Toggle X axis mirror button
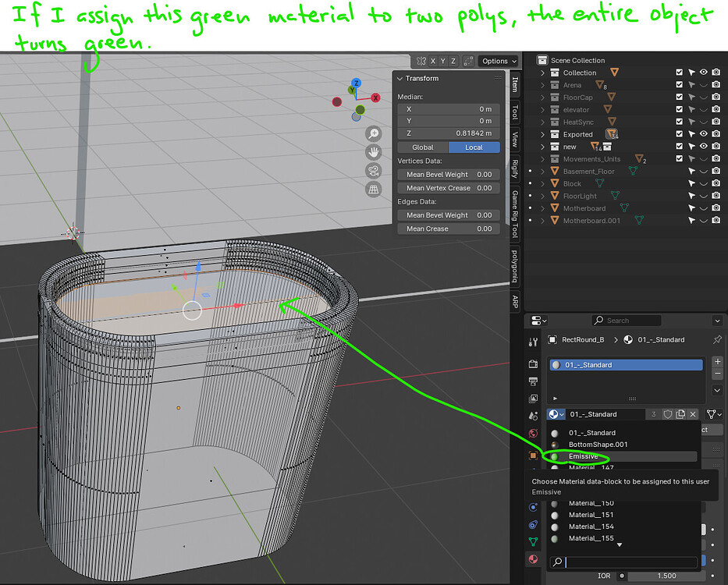This screenshot has height=585, width=728. coord(433,61)
